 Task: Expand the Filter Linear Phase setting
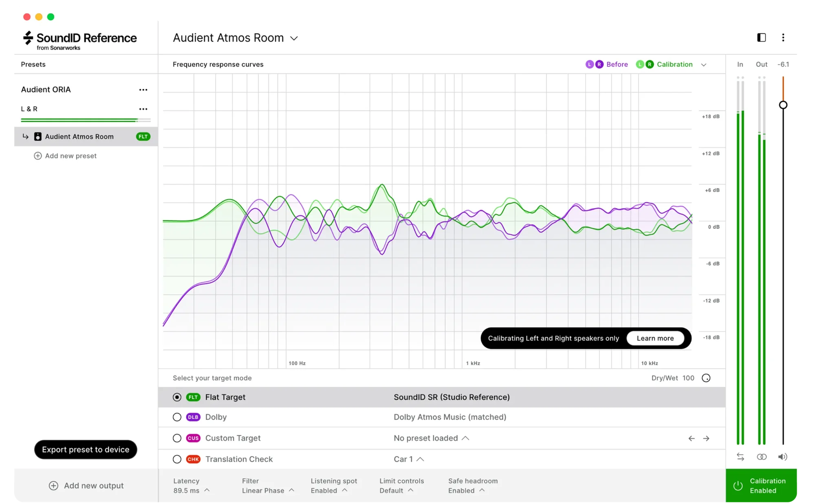point(268,486)
